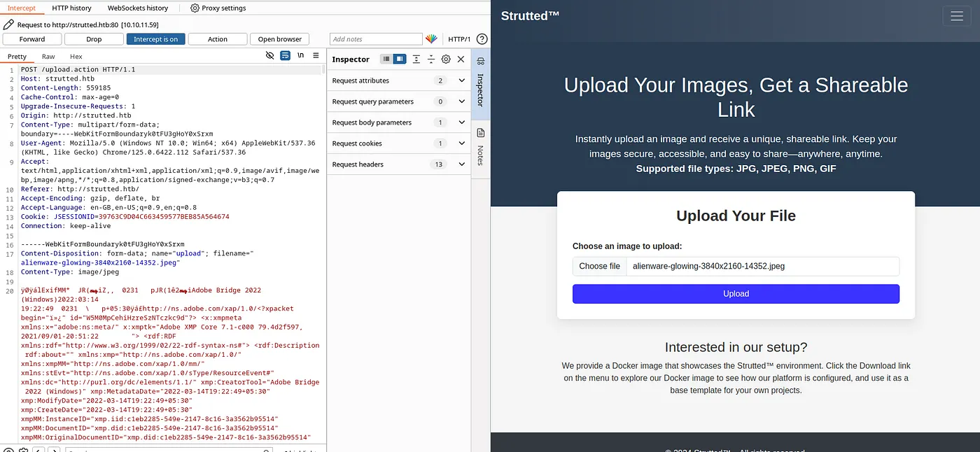This screenshot has width=980, height=452.
Task: Select the Hex view tab
Action: 76,57
